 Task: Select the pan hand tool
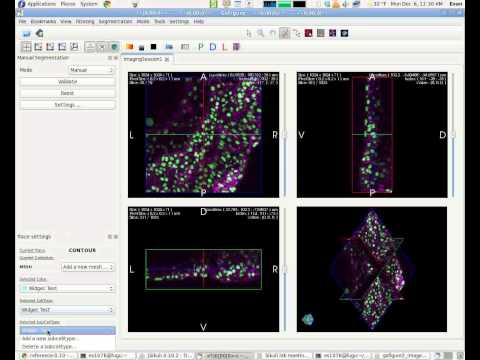(x=272, y=33)
